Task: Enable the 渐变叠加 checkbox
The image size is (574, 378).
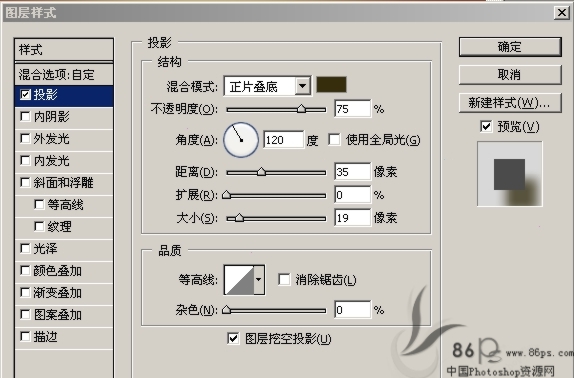Action: click(25, 293)
